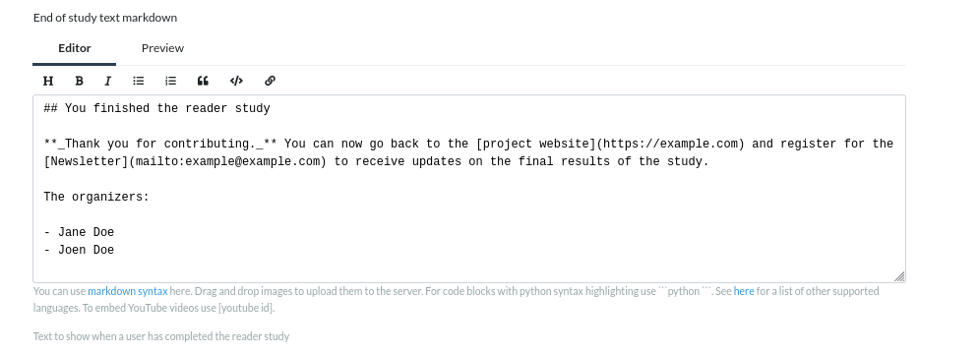Image resolution: width=980 pixels, height=354 pixels.
Task: Place cursor on the 'Jane Doe' list line
Action: tap(79, 232)
